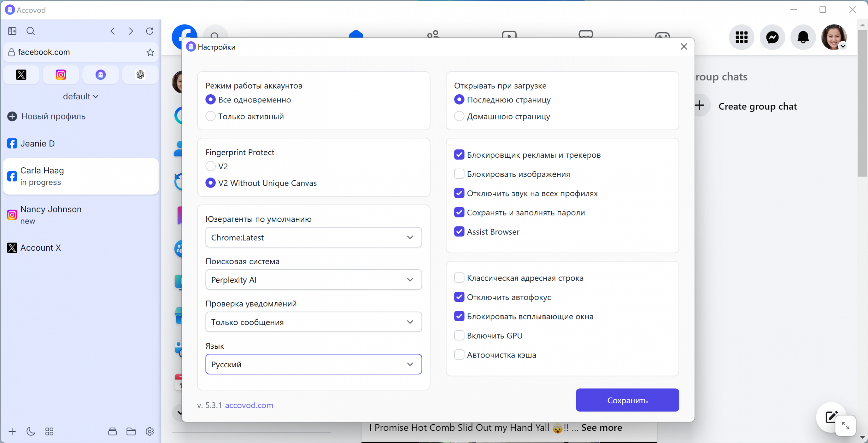Click the reload page icon

click(x=150, y=31)
